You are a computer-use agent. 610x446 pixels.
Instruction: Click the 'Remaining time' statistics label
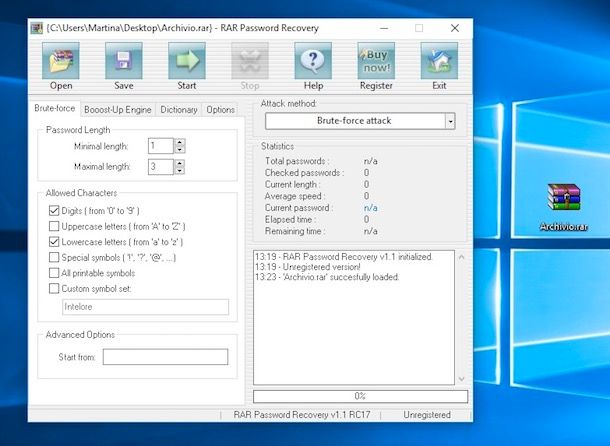tap(294, 231)
